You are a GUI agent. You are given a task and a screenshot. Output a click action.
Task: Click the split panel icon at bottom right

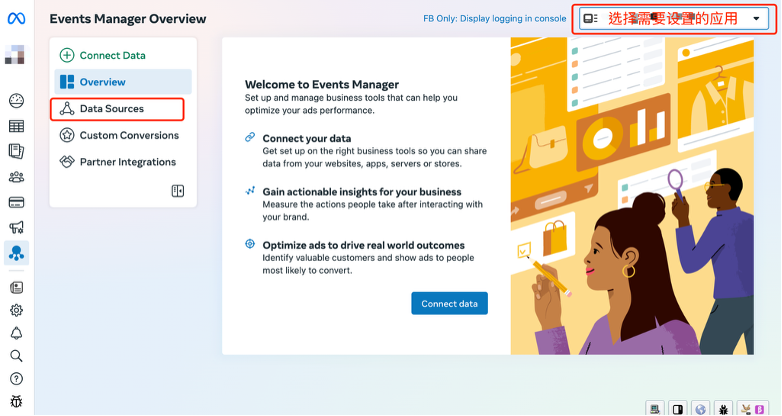coord(678,409)
